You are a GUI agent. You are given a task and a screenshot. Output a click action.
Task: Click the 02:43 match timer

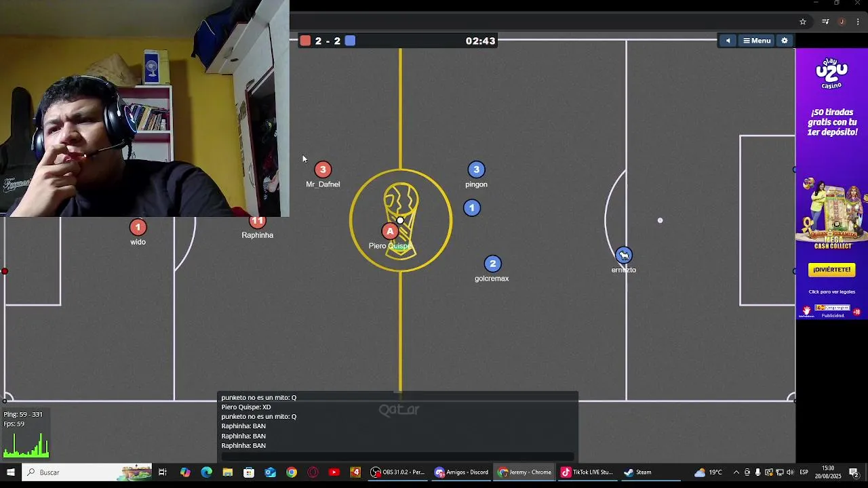480,41
